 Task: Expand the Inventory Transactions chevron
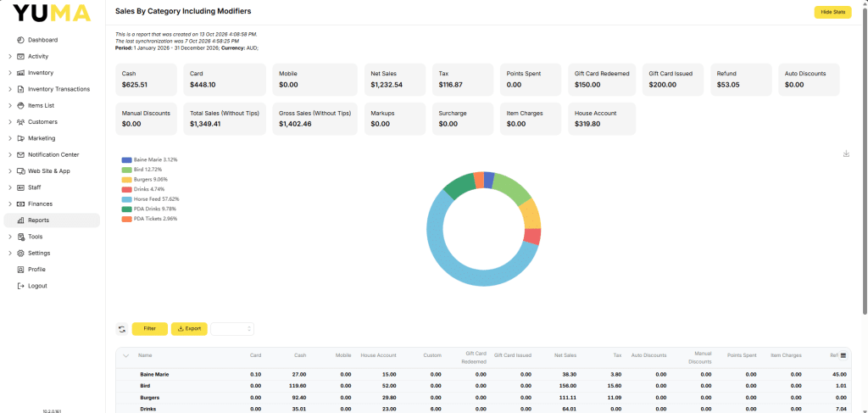[10, 89]
